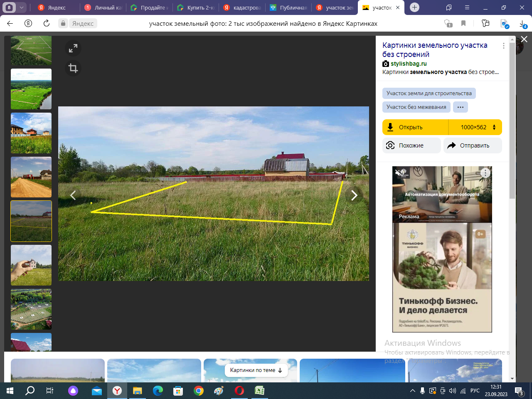
Task: Open the Paint app in the taskbar
Action: tap(219, 391)
